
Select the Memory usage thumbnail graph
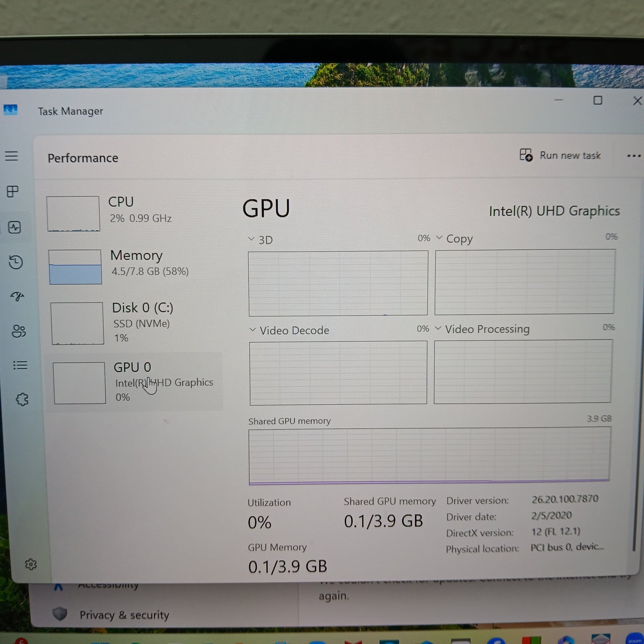click(x=75, y=267)
